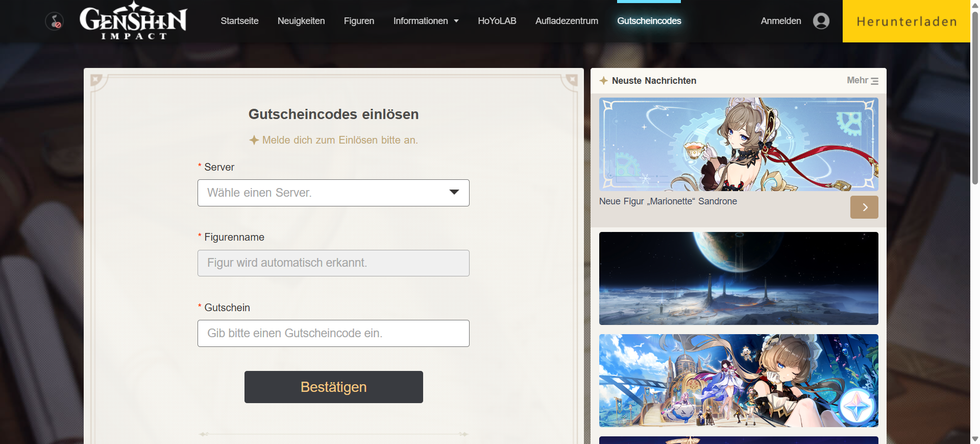Open the planet landscape news thumbnail

(x=739, y=278)
